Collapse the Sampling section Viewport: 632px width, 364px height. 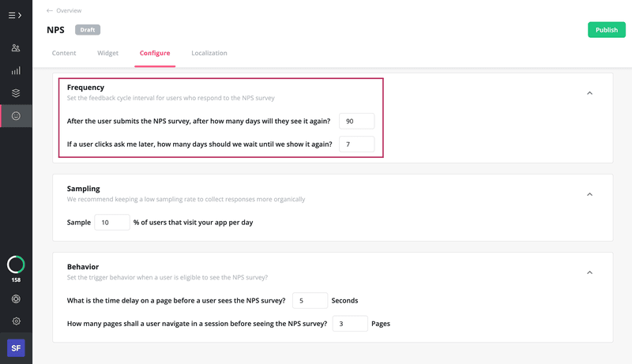click(589, 194)
